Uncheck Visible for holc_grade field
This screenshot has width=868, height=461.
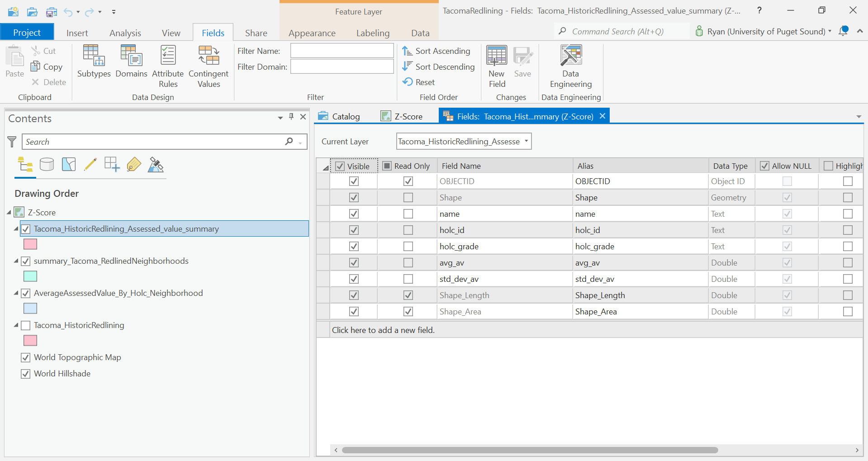354,247
